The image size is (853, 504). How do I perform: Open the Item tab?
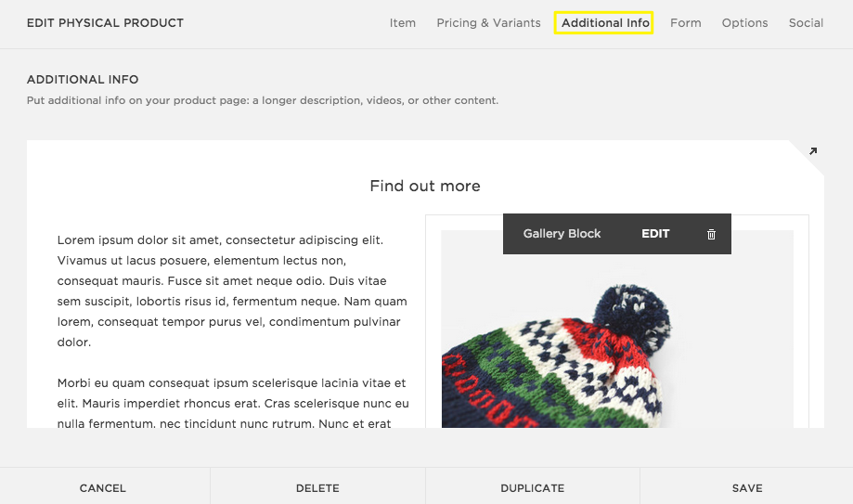403,23
